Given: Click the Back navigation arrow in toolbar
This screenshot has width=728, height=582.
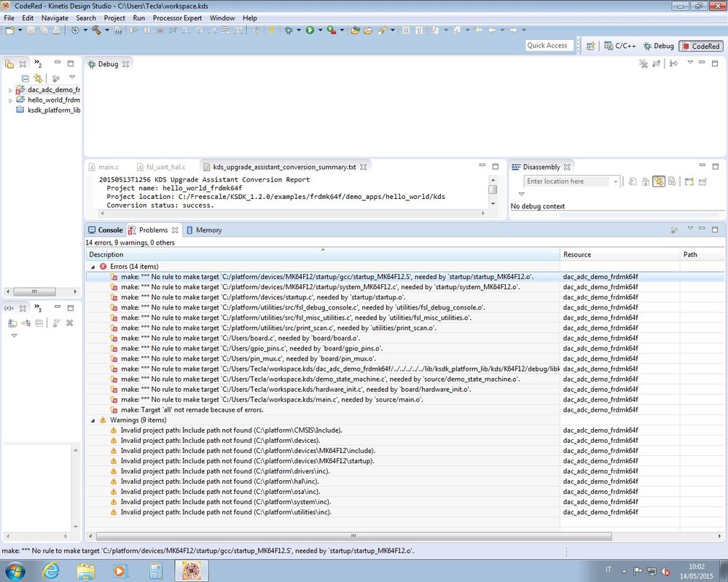Looking at the screenshot, I should [492, 30].
